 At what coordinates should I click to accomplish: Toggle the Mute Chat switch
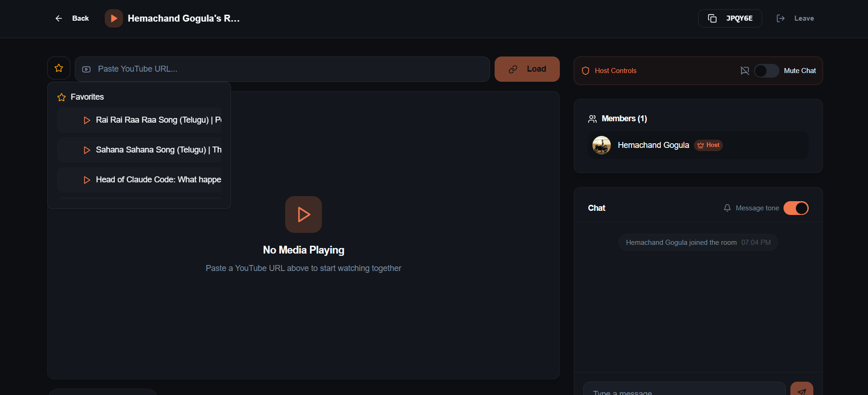point(767,71)
